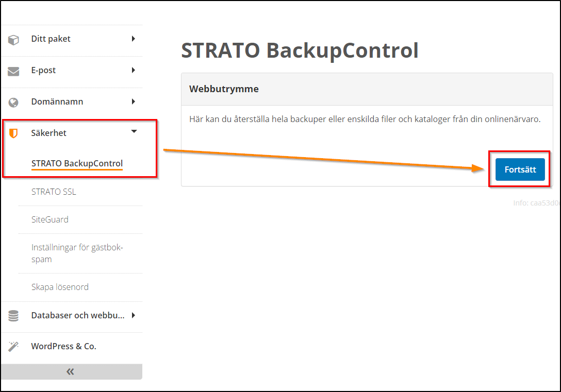Open the STRATO SSL page
The height and width of the screenshot is (392, 561).
pyautogui.click(x=54, y=191)
